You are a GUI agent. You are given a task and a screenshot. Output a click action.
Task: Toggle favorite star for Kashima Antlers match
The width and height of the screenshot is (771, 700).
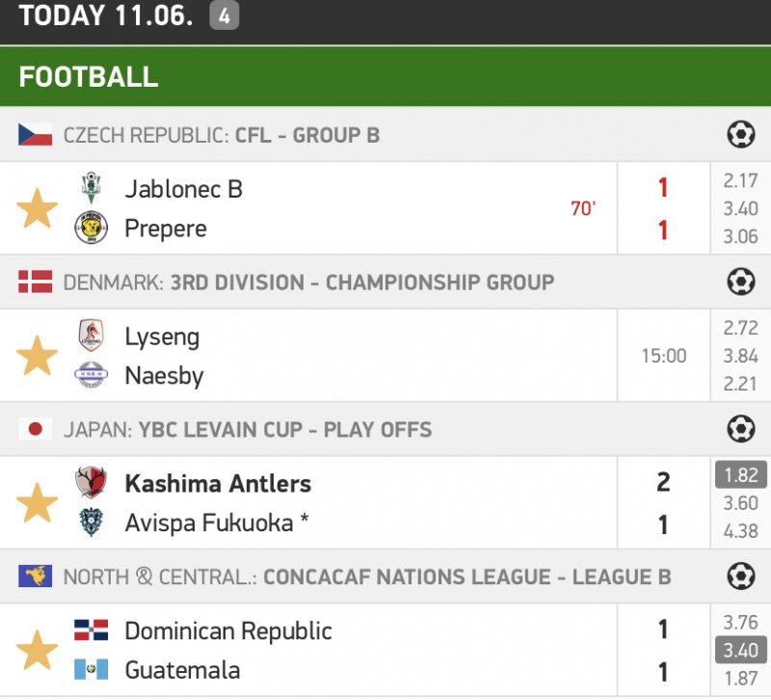click(38, 503)
